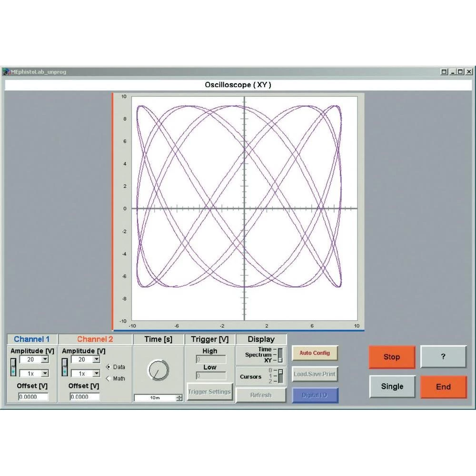Click the orange Stop button
The height and width of the screenshot is (476, 476).
coord(392,357)
